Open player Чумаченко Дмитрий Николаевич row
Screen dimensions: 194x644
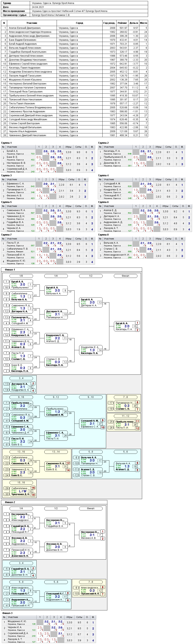(x=75, y=135)
